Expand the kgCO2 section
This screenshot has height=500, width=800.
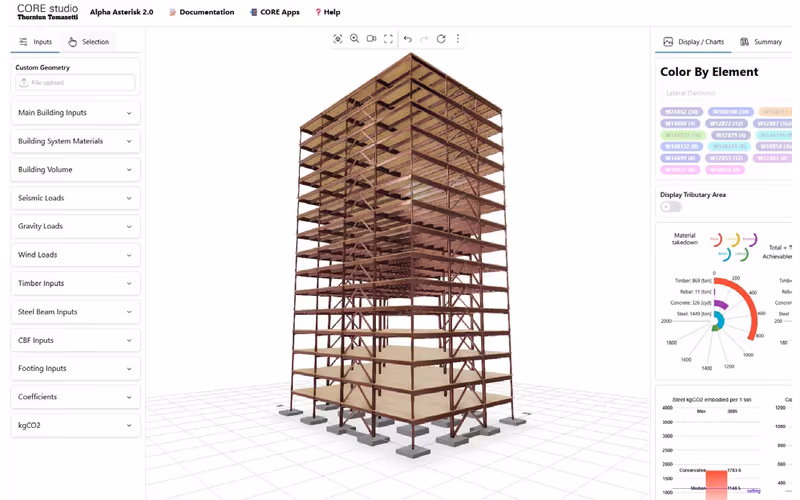click(75, 426)
